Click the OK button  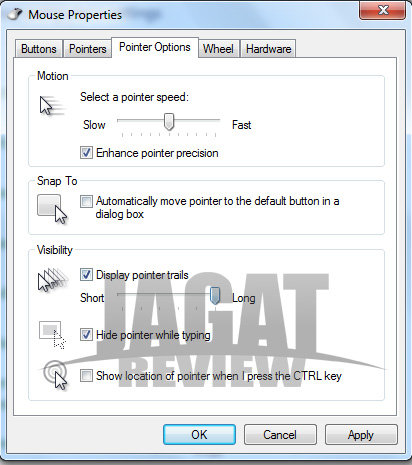point(199,435)
